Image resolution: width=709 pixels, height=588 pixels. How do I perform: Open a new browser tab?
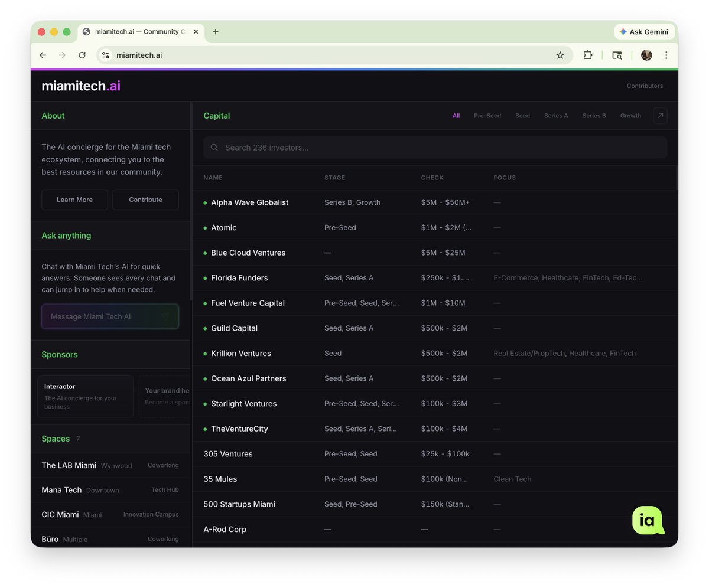(216, 32)
